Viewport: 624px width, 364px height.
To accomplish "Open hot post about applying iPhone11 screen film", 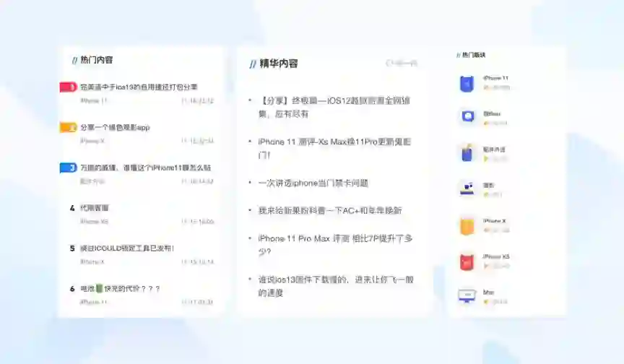I will (x=146, y=168).
